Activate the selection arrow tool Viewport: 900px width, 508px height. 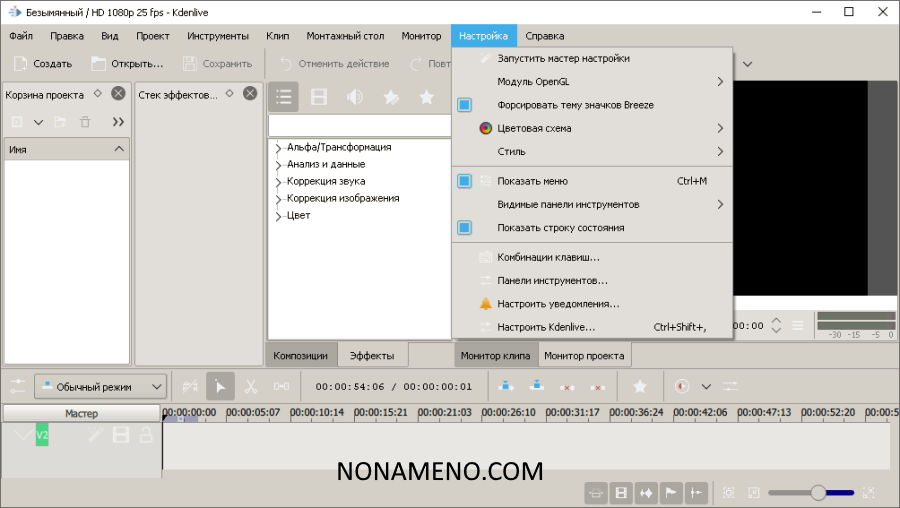pyautogui.click(x=221, y=386)
